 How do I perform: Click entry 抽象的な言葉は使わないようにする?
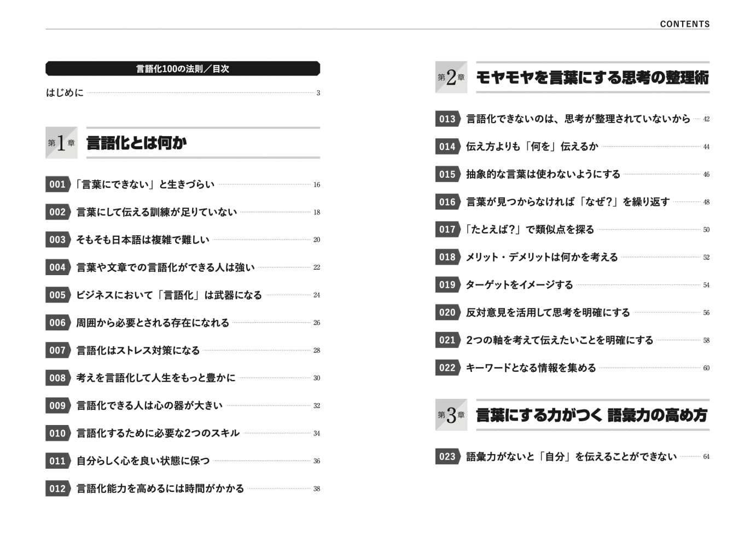543,174
